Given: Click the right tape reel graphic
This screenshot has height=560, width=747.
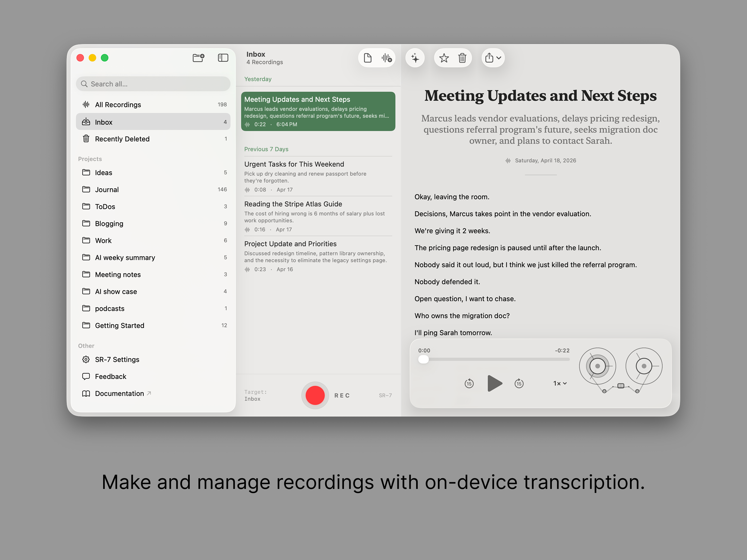Looking at the screenshot, I should click(644, 366).
